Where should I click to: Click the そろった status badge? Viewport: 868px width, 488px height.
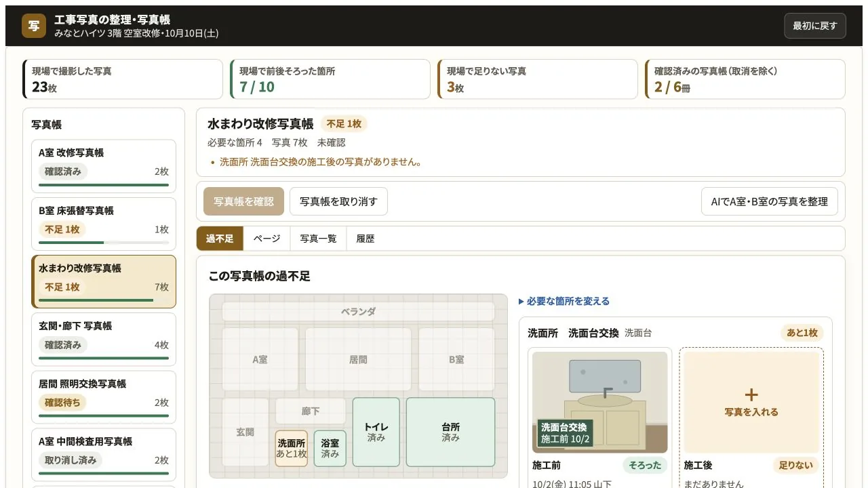[645, 466]
